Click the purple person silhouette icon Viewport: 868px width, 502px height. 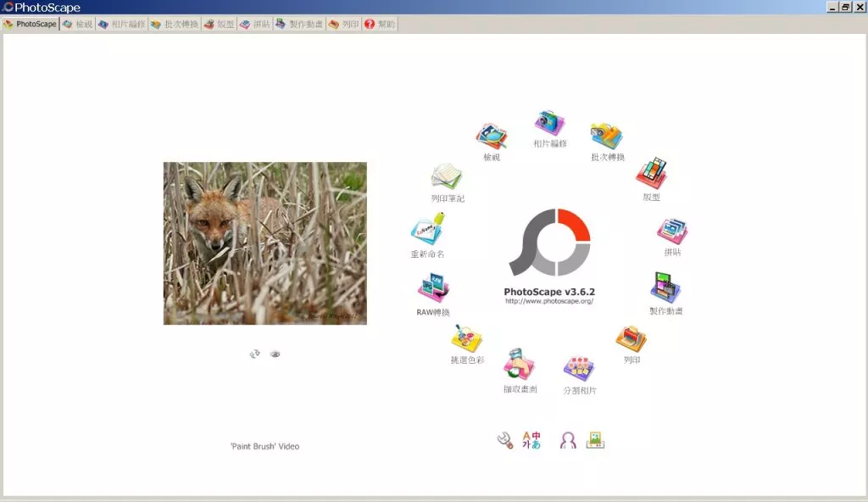point(568,440)
